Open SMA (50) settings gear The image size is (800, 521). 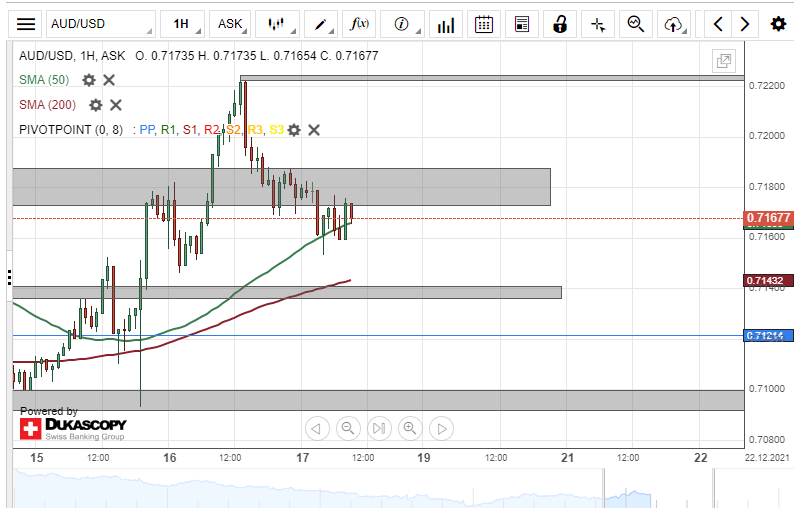[89, 80]
